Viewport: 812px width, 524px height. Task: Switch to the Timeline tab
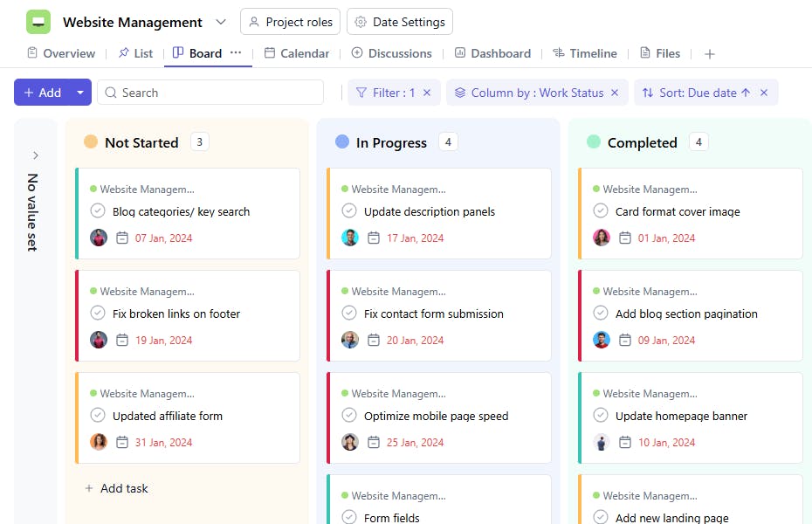584,53
